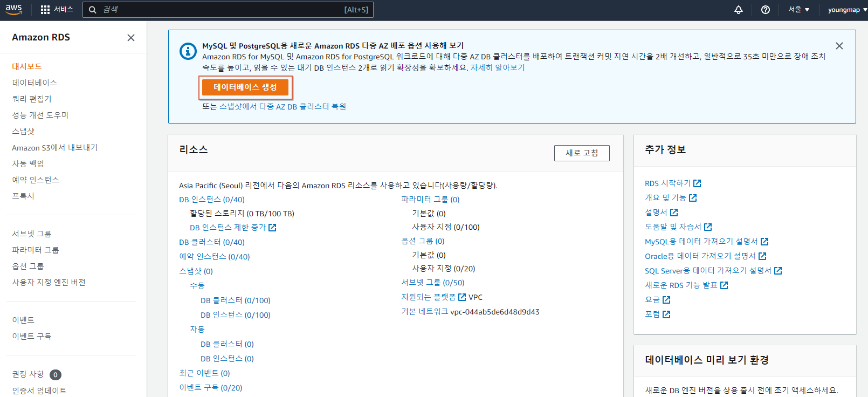Click the AWS logo home icon
This screenshot has height=397, width=868.
pos(13,10)
